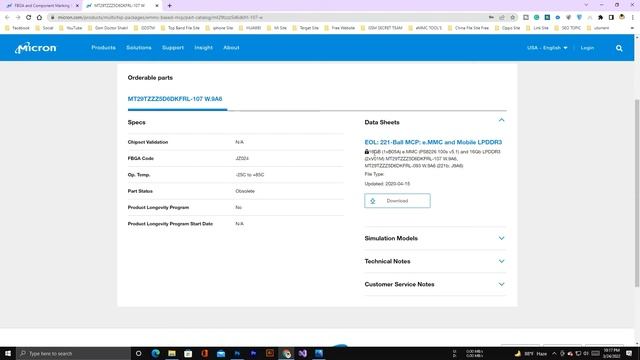Click the Micron logo

click(36, 48)
